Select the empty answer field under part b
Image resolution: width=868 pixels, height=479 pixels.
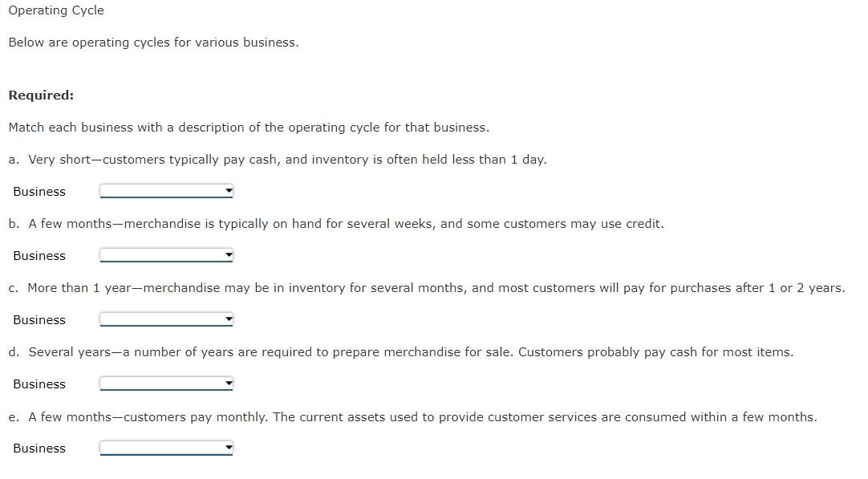coord(156,254)
